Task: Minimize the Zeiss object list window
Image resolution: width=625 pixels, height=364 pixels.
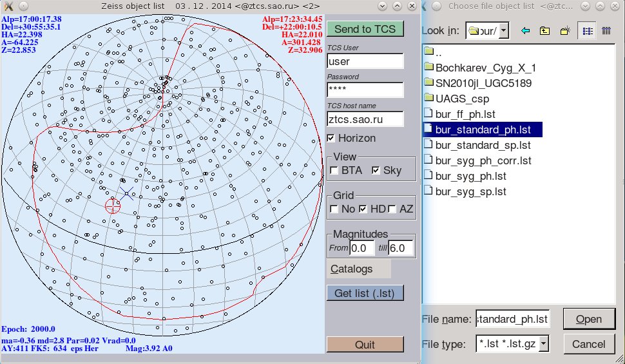Action: tap(382, 6)
